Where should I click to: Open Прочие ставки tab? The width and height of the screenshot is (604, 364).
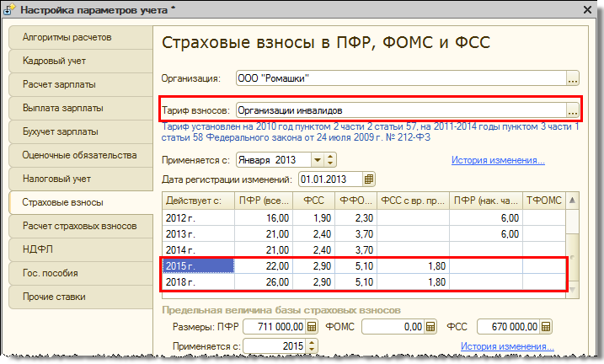pyautogui.click(x=81, y=297)
